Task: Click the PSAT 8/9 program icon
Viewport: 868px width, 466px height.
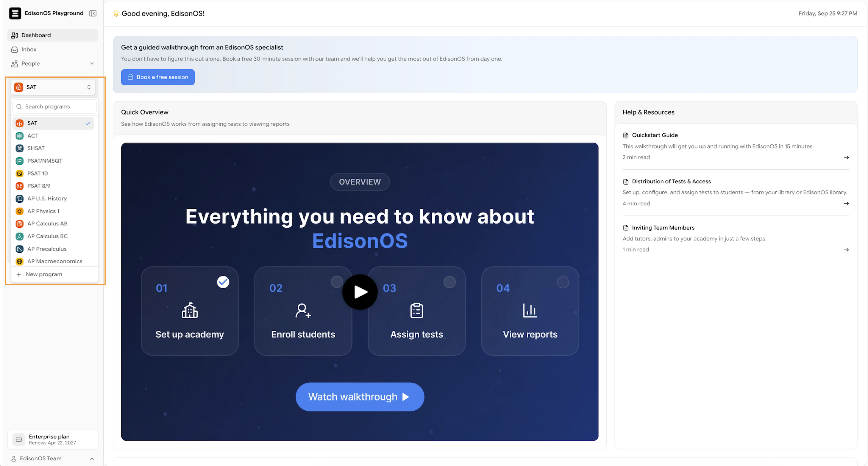Action: pos(20,186)
